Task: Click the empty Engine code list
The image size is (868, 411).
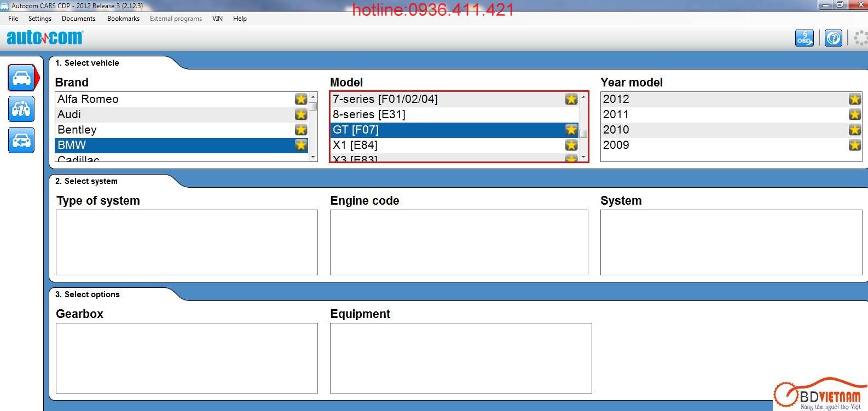Action: [459, 242]
